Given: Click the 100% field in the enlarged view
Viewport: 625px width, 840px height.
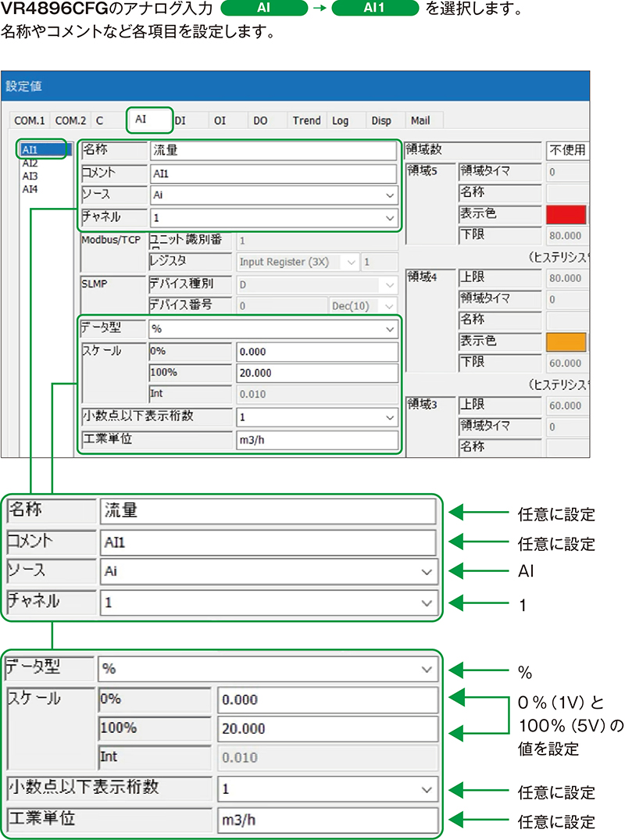Looking at the screenshot, I should (x=328, y=728).
